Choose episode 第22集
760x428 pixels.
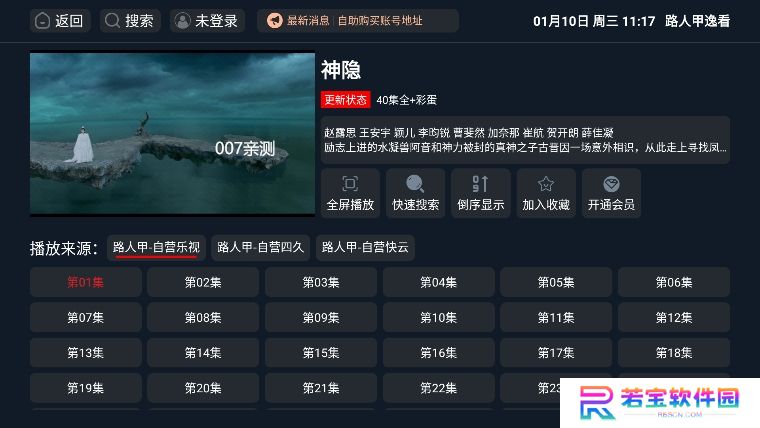click(x=439, y=388)
